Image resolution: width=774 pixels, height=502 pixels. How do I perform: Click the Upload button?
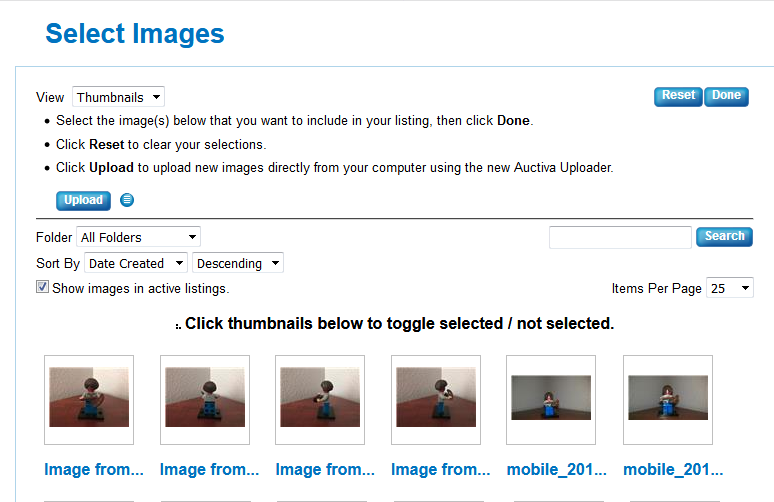click(83, 200)
